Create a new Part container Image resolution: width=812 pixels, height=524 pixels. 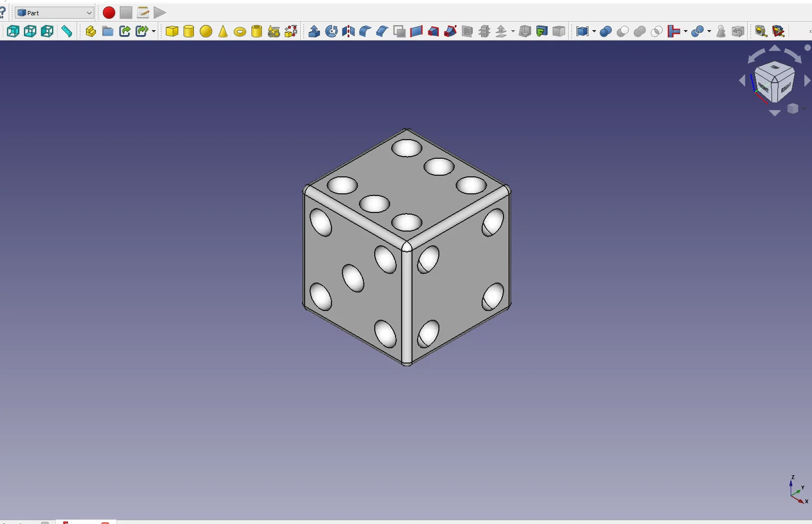point(90,31)
